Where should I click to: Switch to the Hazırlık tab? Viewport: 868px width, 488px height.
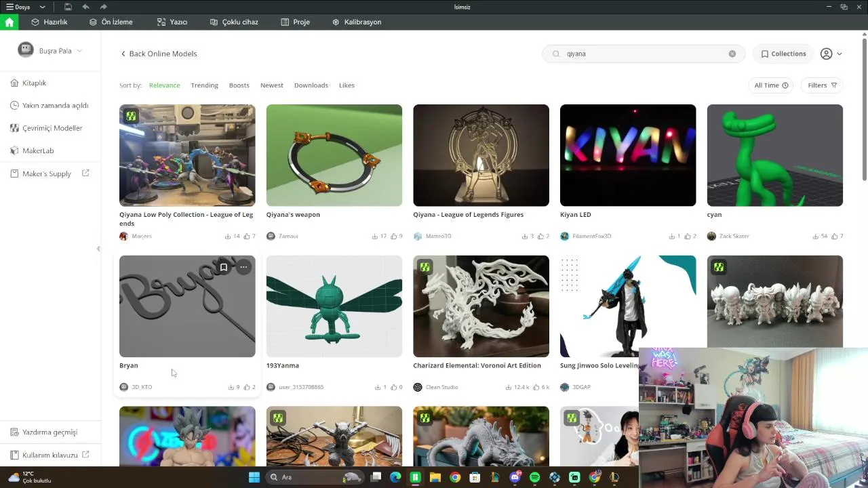pyautogui.click(x=50, y=22)
